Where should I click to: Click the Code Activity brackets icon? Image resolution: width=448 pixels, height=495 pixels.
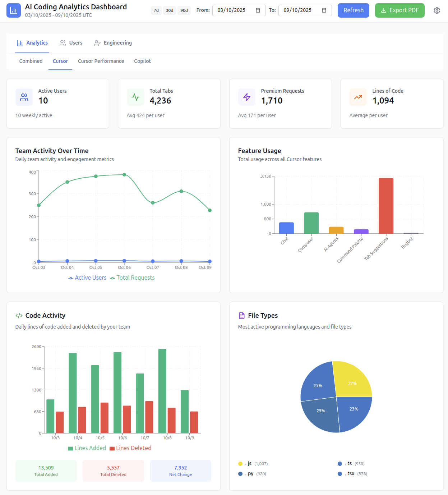[19, 316]
